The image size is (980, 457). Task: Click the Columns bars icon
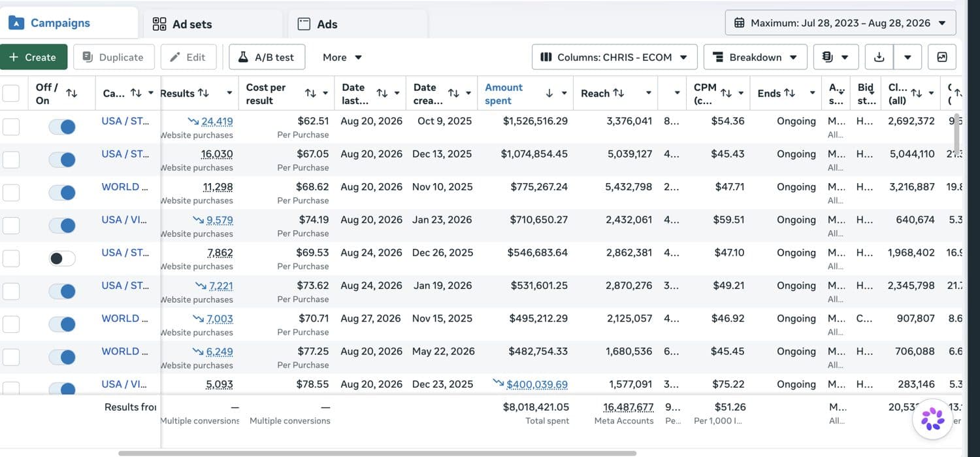point(546,57)
